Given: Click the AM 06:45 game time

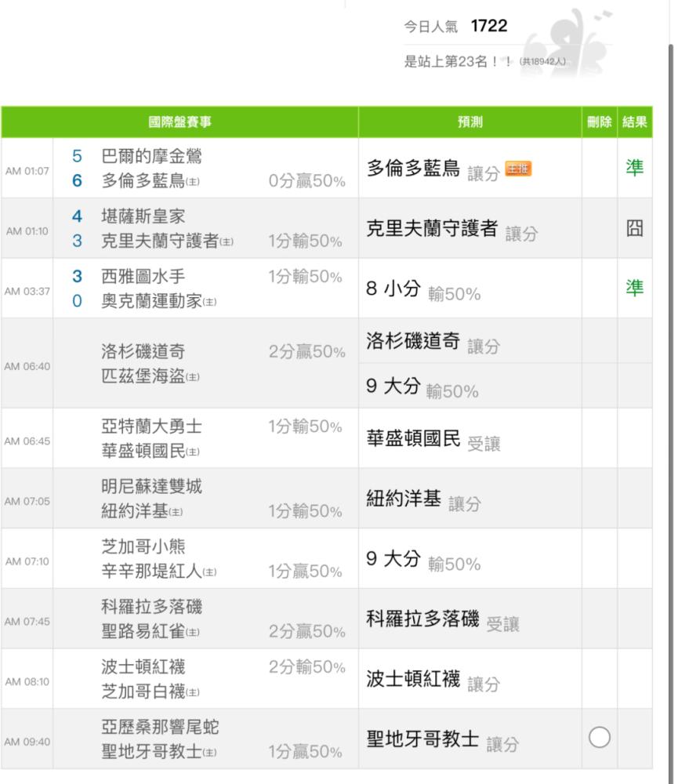Looking at the screenshot, I should (27, 441).
